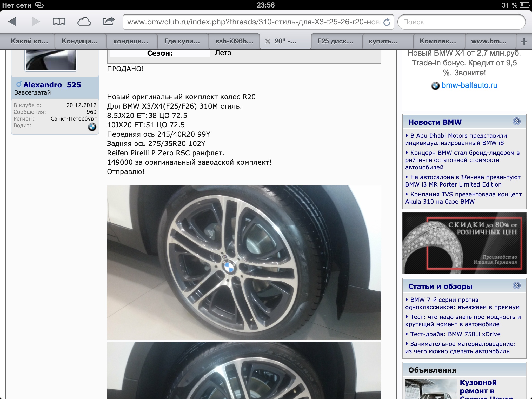Click the address bar URL field
532x399 pixels.
[x=253, y=22]
